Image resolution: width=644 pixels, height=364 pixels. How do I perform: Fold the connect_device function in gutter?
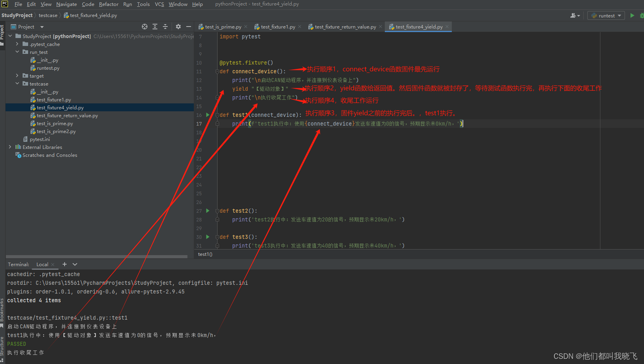click(217, 71)
